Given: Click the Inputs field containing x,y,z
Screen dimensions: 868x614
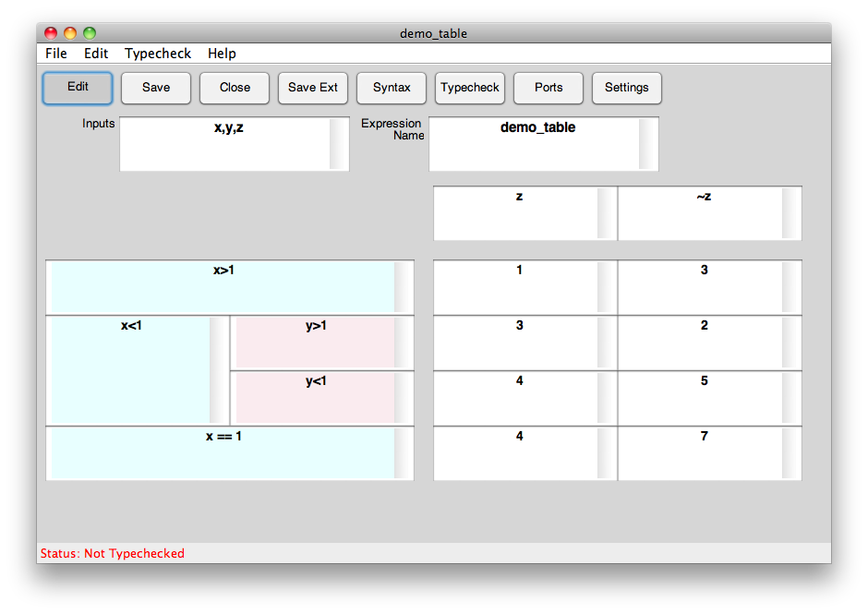Looking at the screenshot, I should pyautogui.click(x=224, y=143).
